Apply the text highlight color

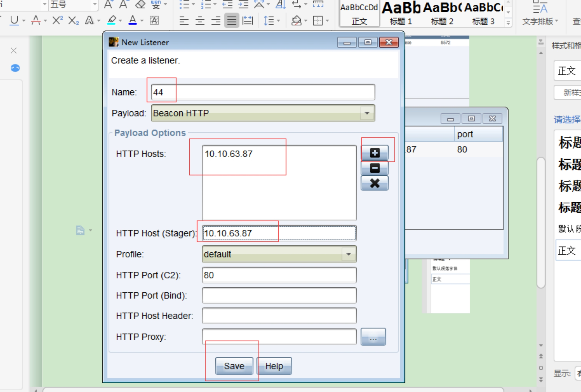[x=112, y=20]
